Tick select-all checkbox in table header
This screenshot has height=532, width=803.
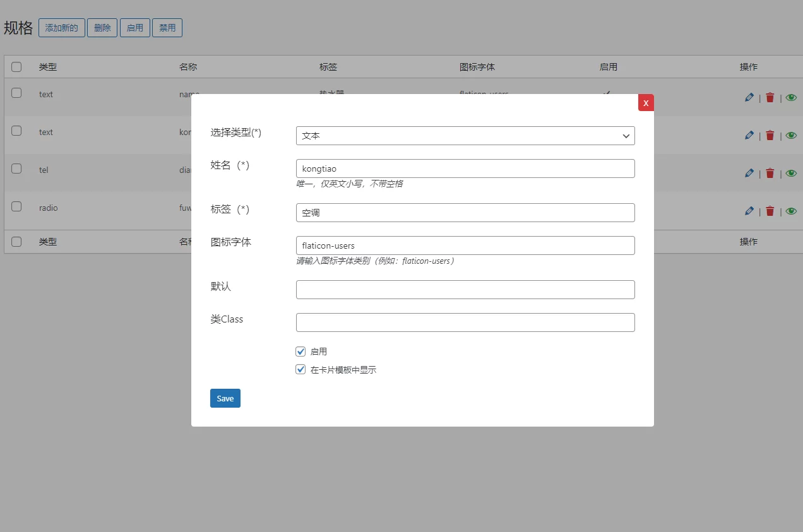click(16, 67)
